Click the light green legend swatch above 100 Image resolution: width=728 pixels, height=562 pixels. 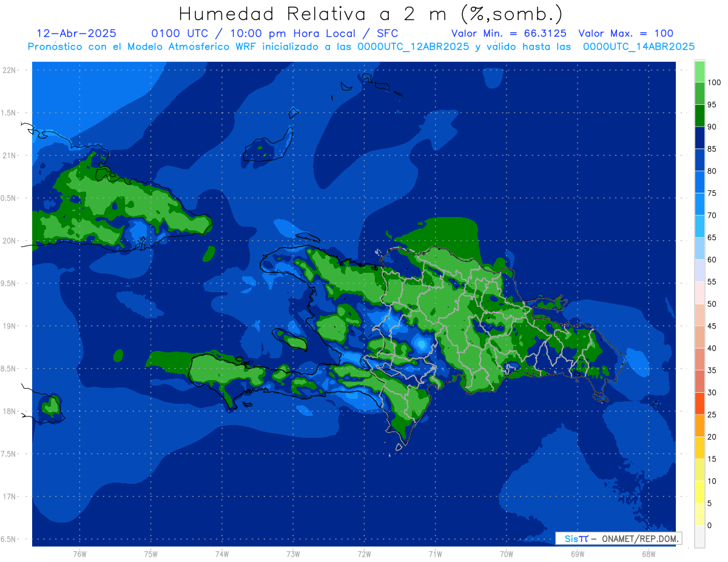(699, 72)
